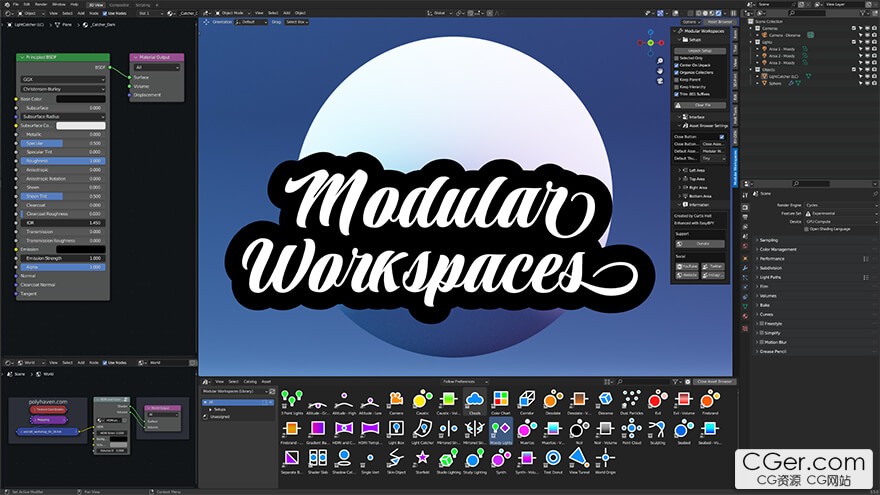Open the Object menu in 3D viewport header

pos(300,13)
